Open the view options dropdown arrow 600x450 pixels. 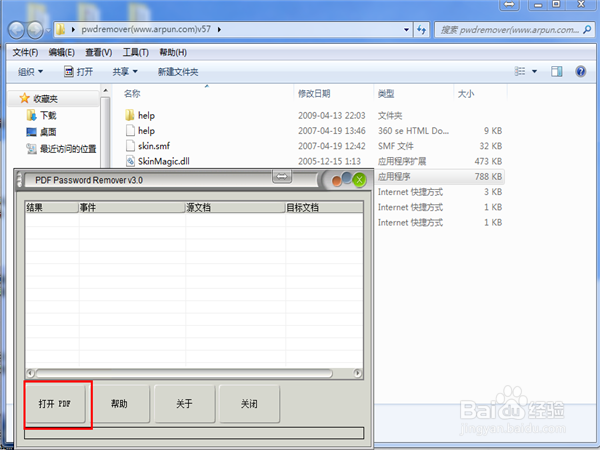coord(535,71)
